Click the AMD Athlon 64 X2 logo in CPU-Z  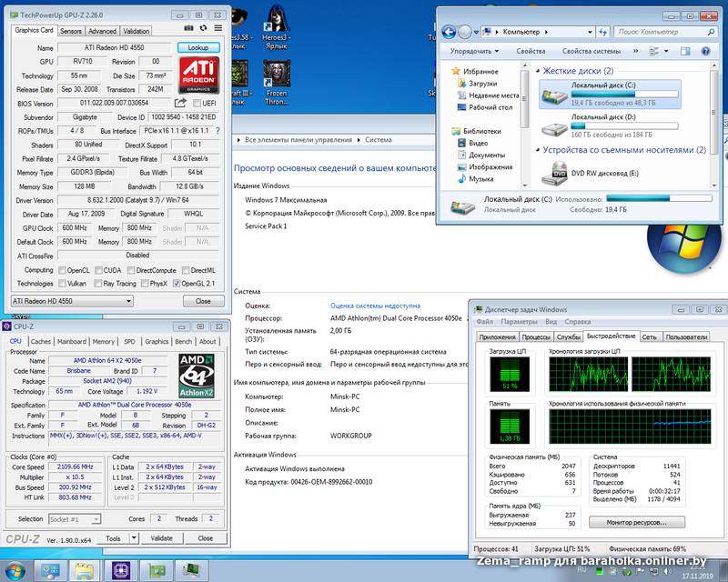tap(197, 376)
